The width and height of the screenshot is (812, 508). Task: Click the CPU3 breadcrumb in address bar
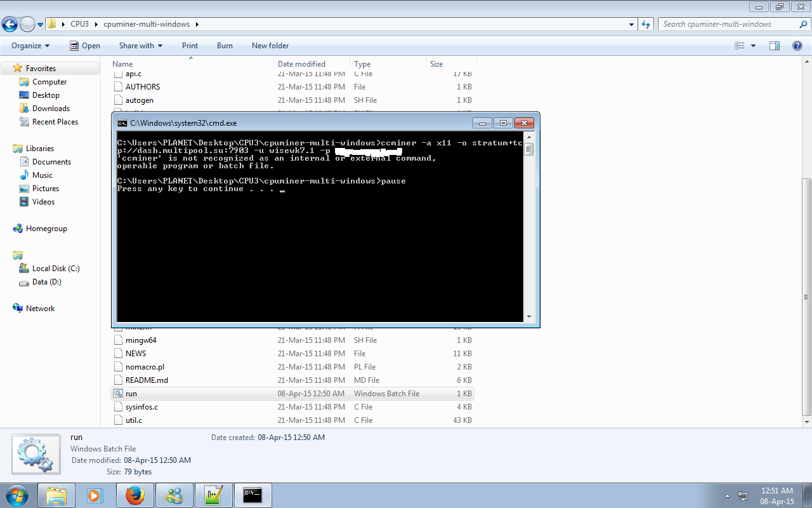[80, 24]
